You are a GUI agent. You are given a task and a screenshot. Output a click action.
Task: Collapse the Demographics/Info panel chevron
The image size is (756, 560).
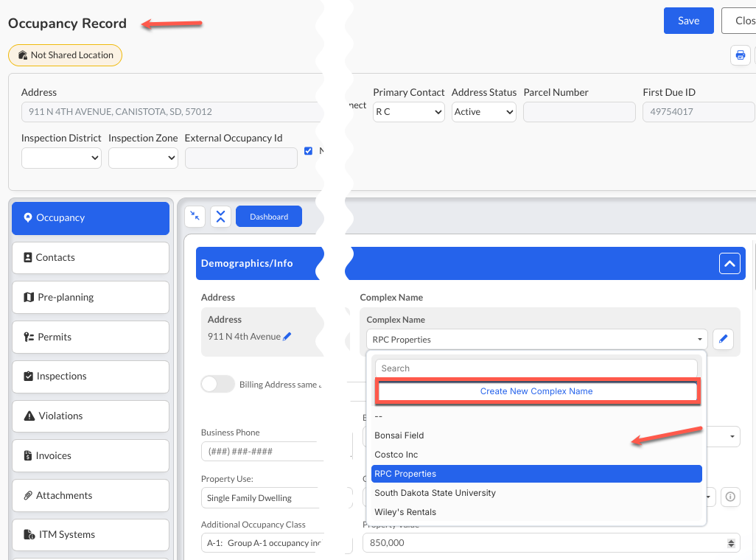click(x=729, y=263)
